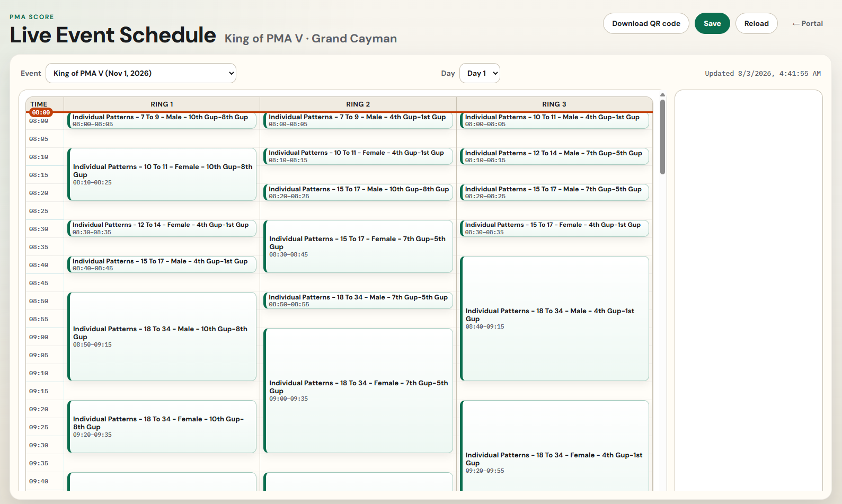
Task: Click the 09:05 time row label
Action: (39, 355)
